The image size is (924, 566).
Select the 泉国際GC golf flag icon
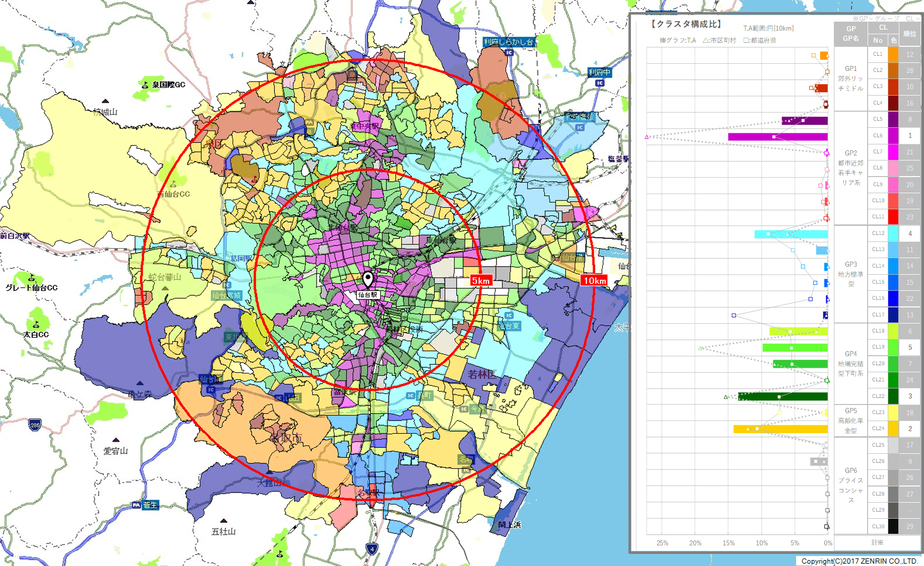pyautogui.click(x=144, y=85)
